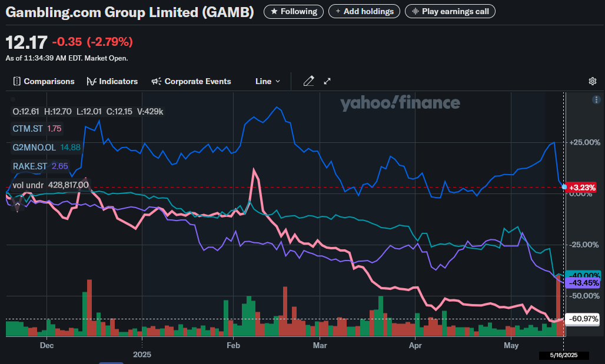Click the 'As of 11:34:39 AM EDT' timestamp

pos(67,58)
